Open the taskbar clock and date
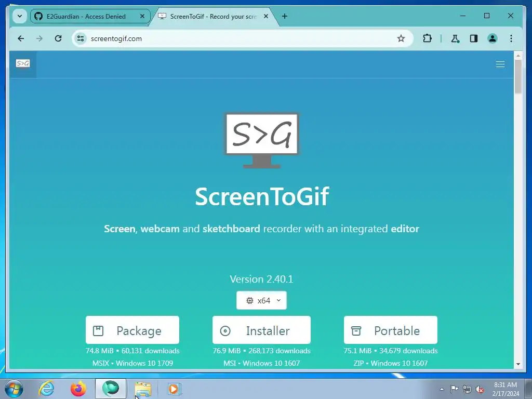The height and width of the screenshot is (399, 532). (x=506, y=389)
